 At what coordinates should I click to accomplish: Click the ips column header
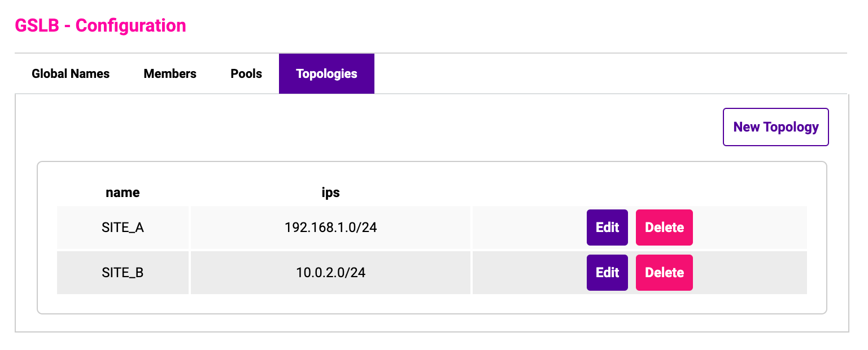pyautogui.click(x=331, y=193)
